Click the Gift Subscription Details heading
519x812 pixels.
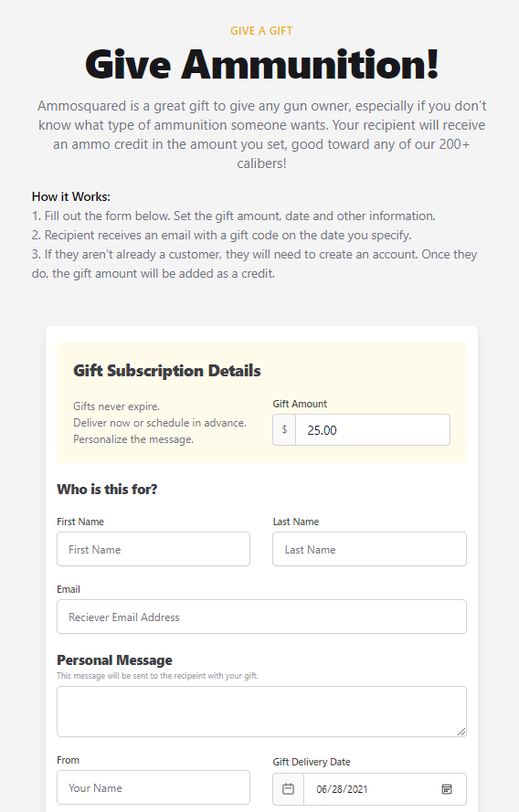(167, 371)
